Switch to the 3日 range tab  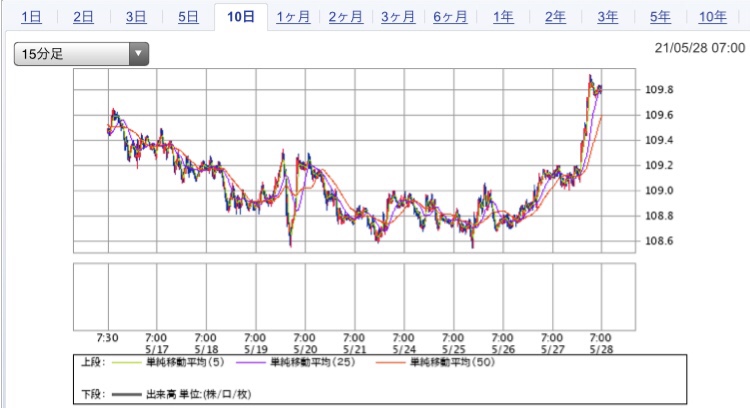pos(136,17)
